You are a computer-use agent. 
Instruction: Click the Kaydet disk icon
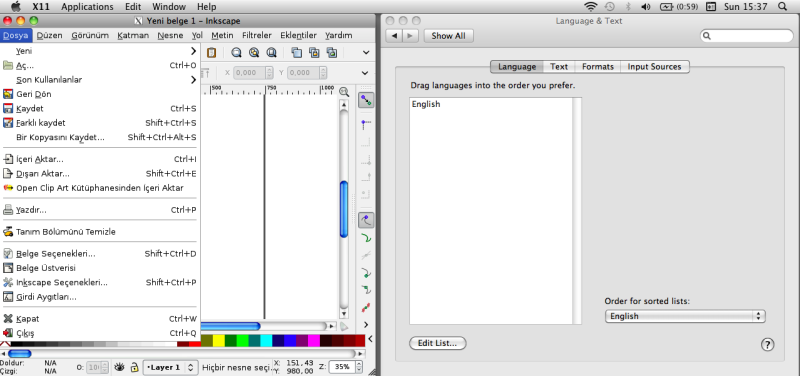8,109
